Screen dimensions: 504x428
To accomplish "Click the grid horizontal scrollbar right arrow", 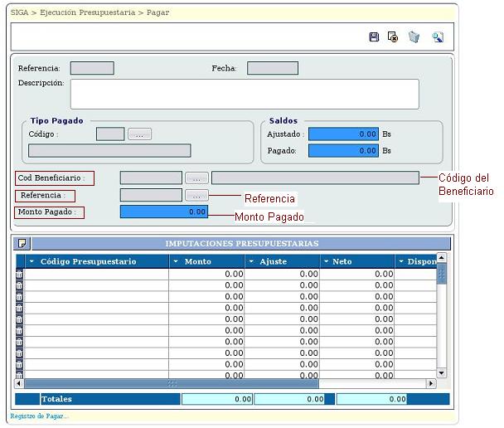I will tap(431, 383).
